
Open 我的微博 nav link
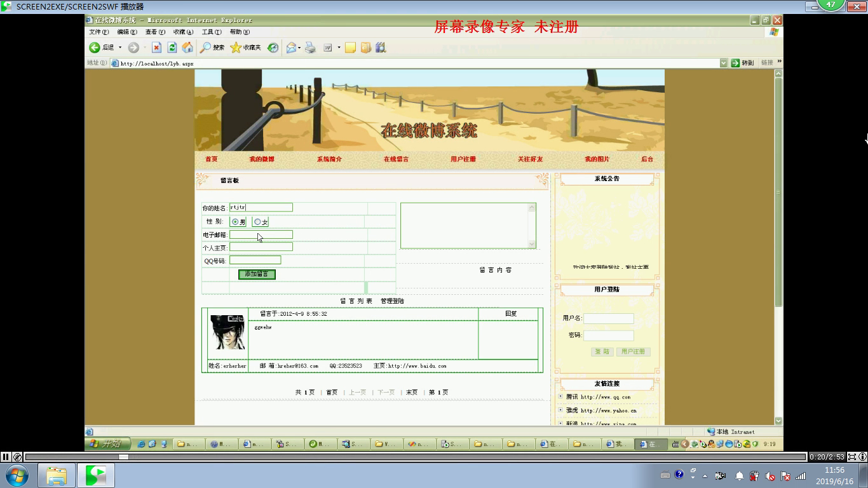(x=262, y=159)
